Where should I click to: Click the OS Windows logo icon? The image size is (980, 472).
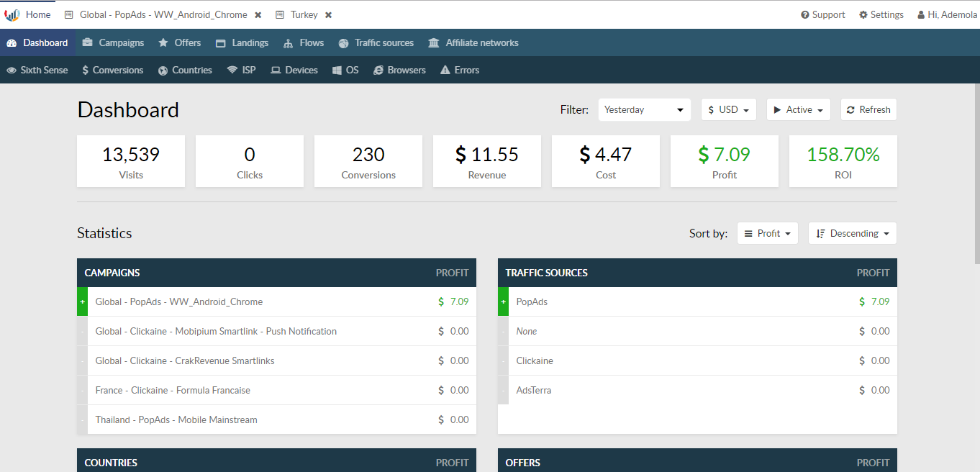337,71
